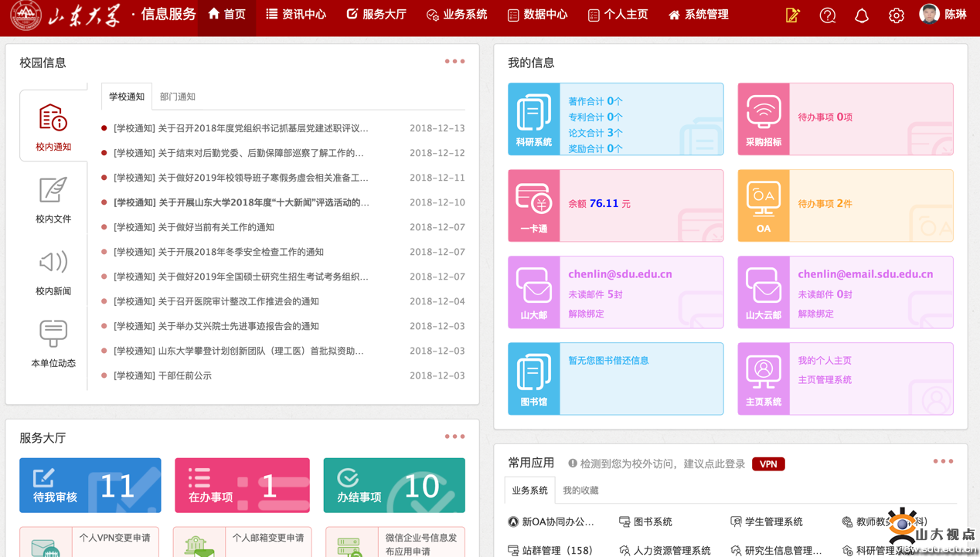The image size is (980, 557).
Task: Open the notification bell icon
Action: click(861, 15)
